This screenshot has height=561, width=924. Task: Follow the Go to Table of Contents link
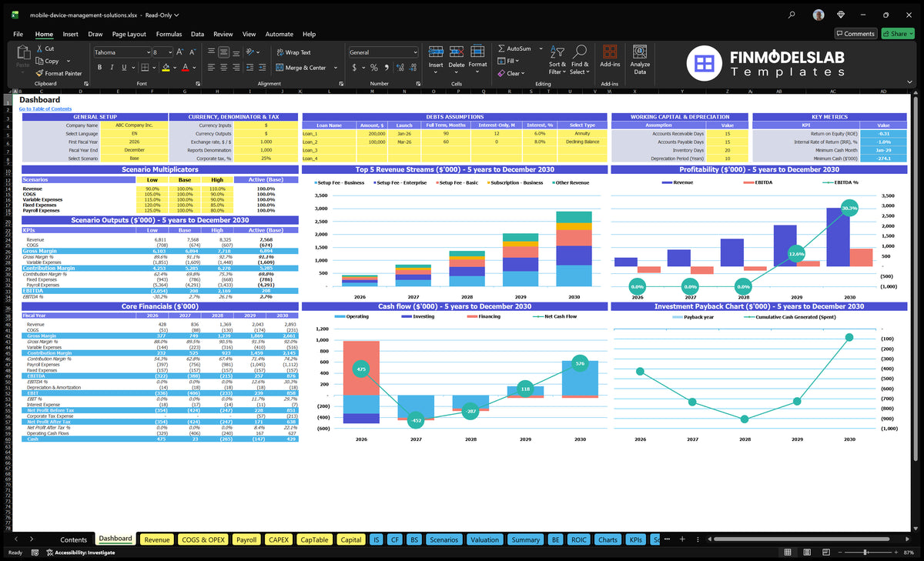[x=45, y=109]
